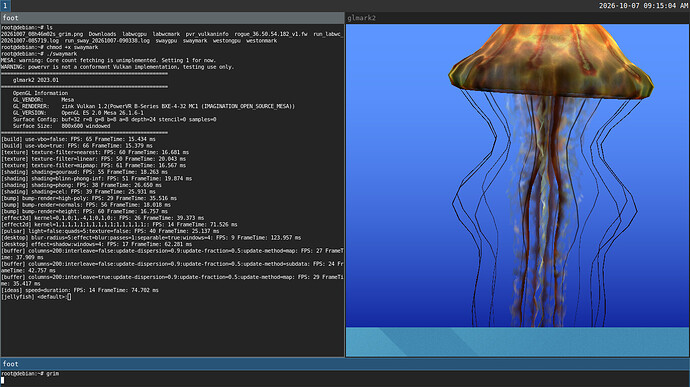
Task: Click the MESA core count warning line
Action: tap(108, 60)
